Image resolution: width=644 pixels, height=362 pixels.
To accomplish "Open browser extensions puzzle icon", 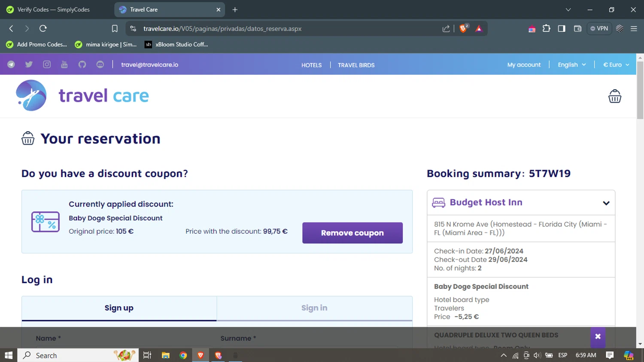I will (546, 28).
